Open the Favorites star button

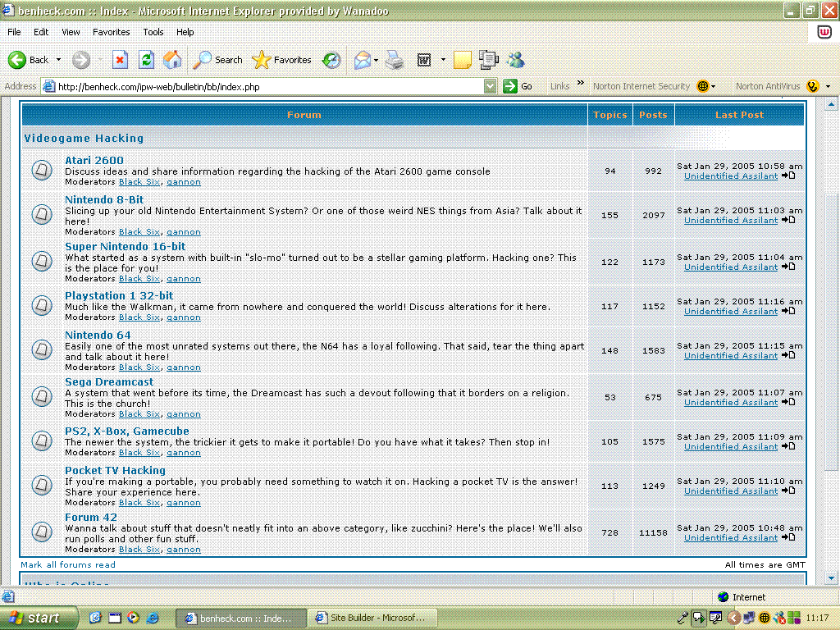click(x=282, y=60)
